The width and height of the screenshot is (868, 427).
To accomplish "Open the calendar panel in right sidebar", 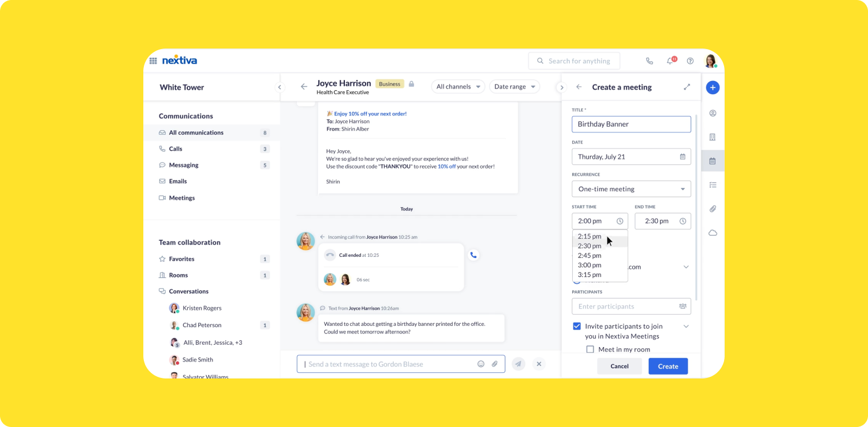I will pyautogui.click(x=712, y=160).
